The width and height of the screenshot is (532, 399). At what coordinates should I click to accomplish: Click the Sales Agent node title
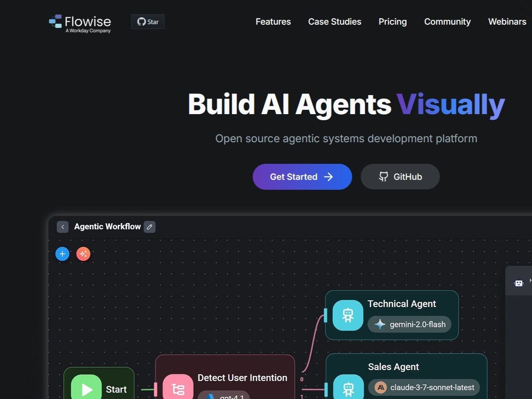tap(394, 367)
